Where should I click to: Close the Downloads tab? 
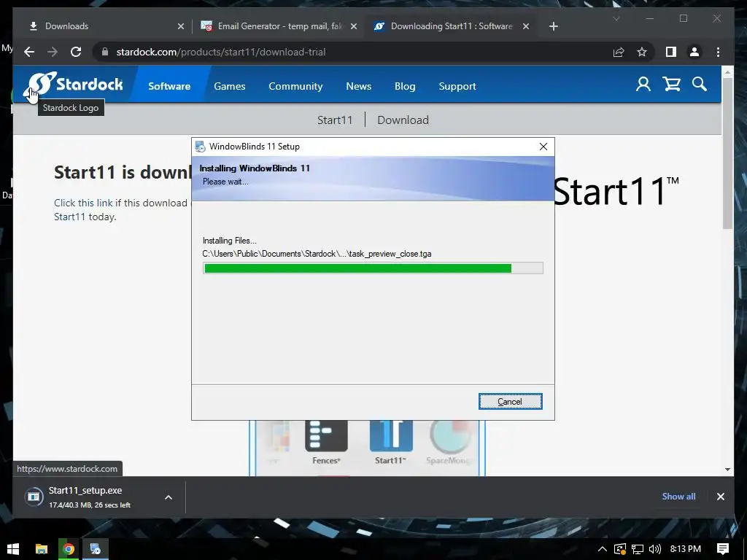(x=181, y=27)
